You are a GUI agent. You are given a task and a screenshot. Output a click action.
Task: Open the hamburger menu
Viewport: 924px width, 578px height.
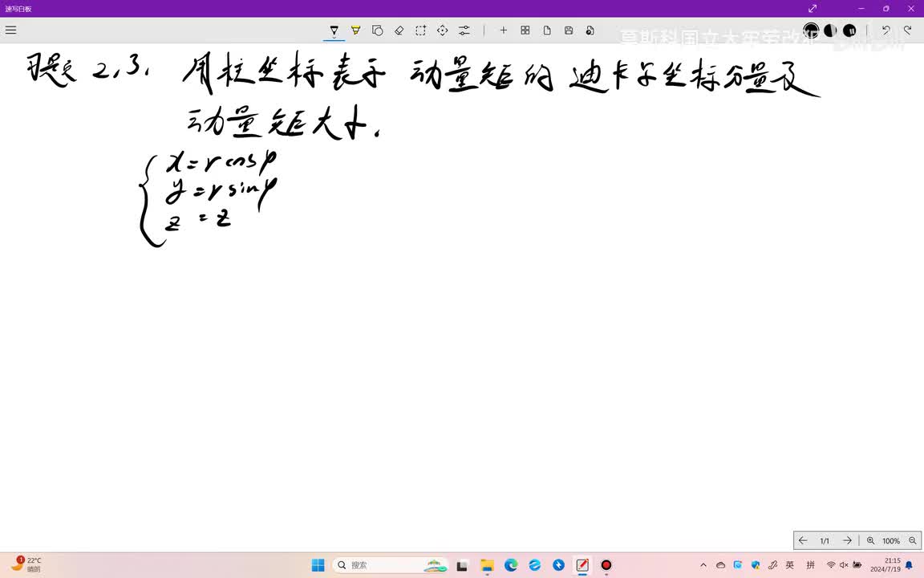pos(10,30)
